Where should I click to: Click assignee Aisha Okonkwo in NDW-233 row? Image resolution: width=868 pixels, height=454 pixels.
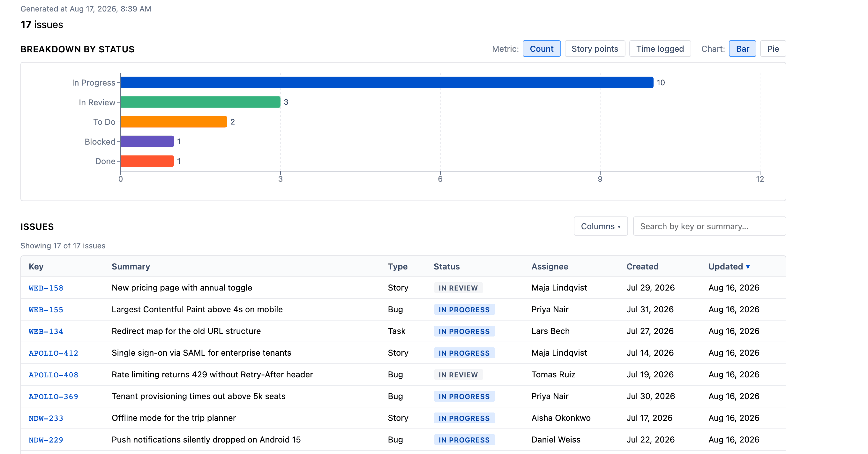pyautogui.click(x=561, y=418)
